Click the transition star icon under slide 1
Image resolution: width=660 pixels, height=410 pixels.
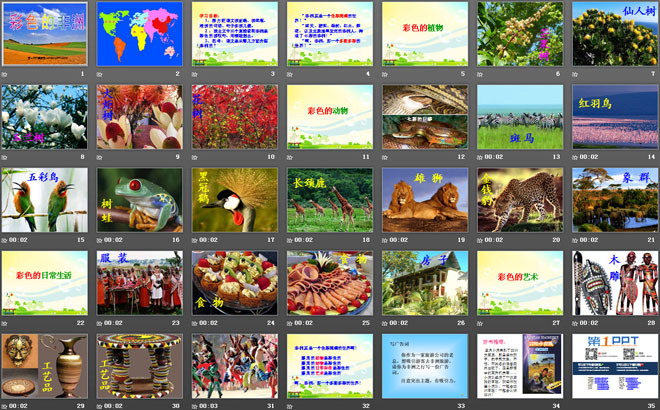[x=5, y=73]
